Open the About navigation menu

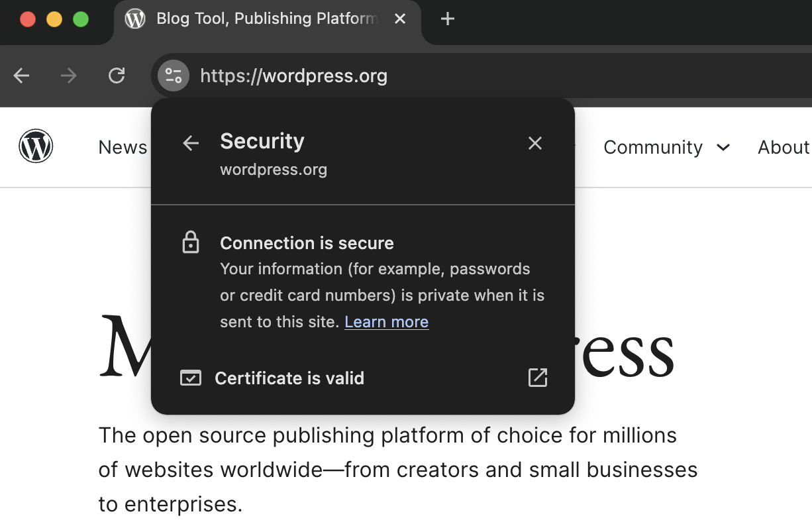(x=784, y=147)
